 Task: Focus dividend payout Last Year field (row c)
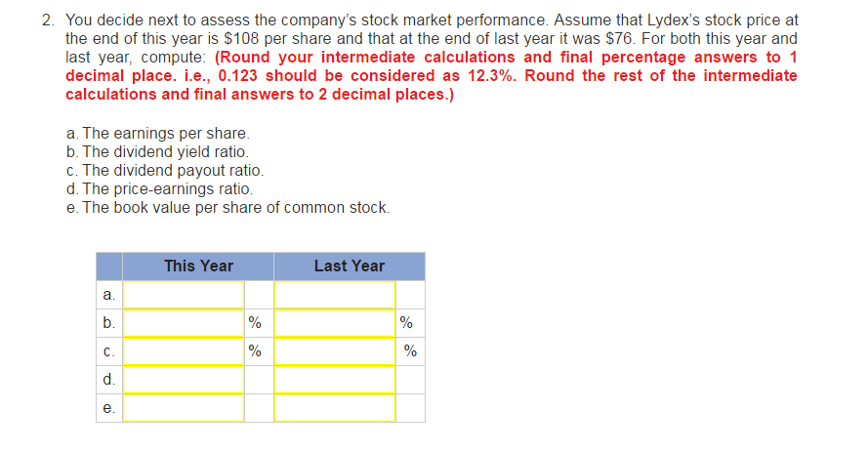pos(334,350)
